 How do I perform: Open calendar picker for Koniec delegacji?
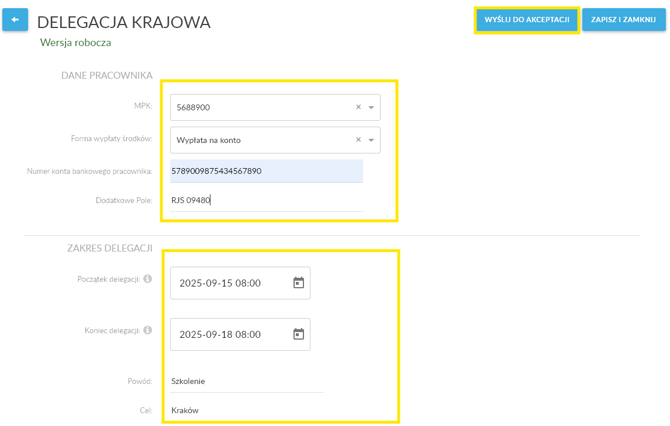tap(298, 334)
